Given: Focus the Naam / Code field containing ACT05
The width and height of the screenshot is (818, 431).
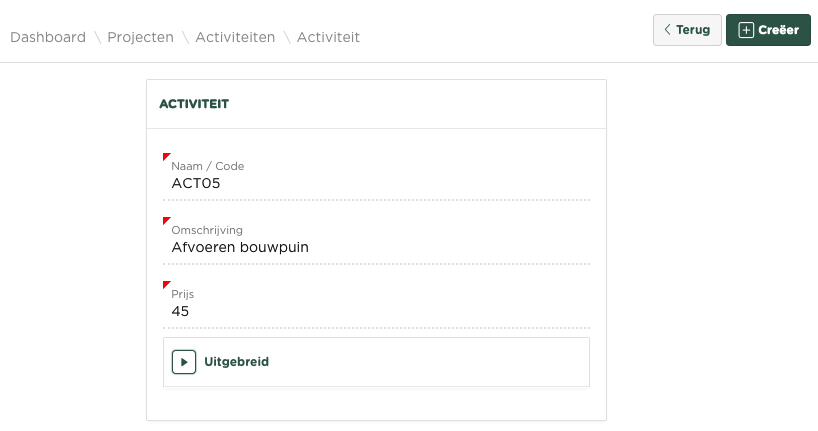Looking at the screenshot, I should coord(380,184).
